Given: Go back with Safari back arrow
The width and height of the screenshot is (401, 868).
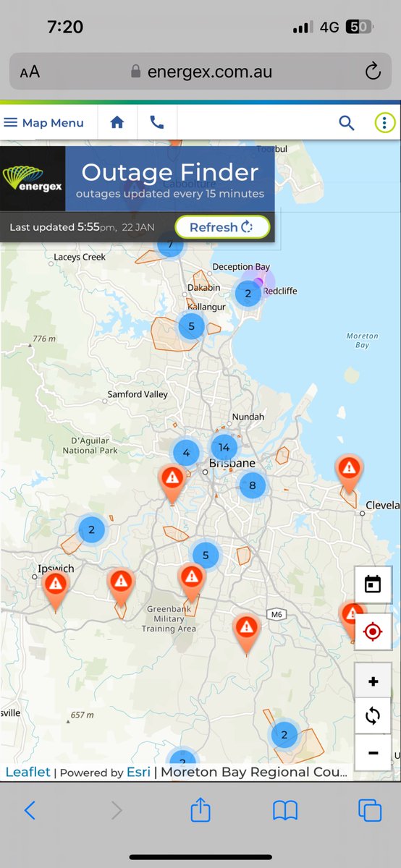Looking at the screenshot, I should pos(30,810).
